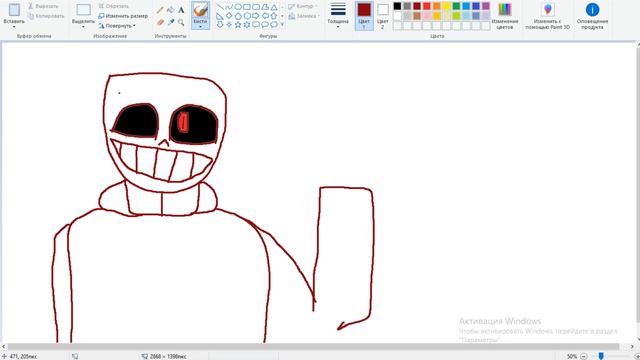Image resolution: width=640 pixels, height=360 pixels.
Task: Click the horizontal scrollbar right arrow
Action: pos(633,347)
